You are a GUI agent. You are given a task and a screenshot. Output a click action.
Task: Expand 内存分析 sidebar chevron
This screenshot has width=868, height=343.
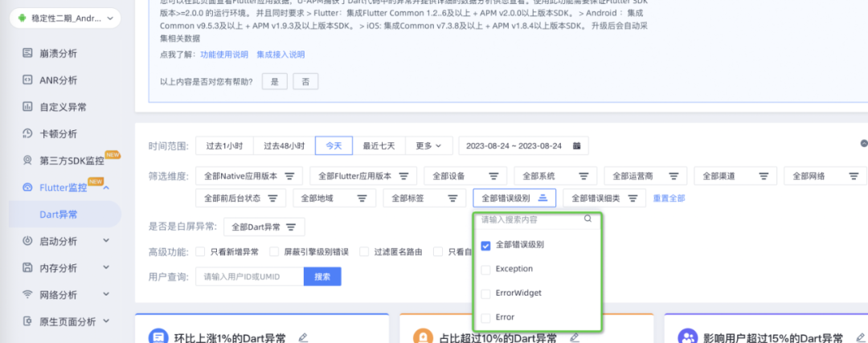coord(106,267)
